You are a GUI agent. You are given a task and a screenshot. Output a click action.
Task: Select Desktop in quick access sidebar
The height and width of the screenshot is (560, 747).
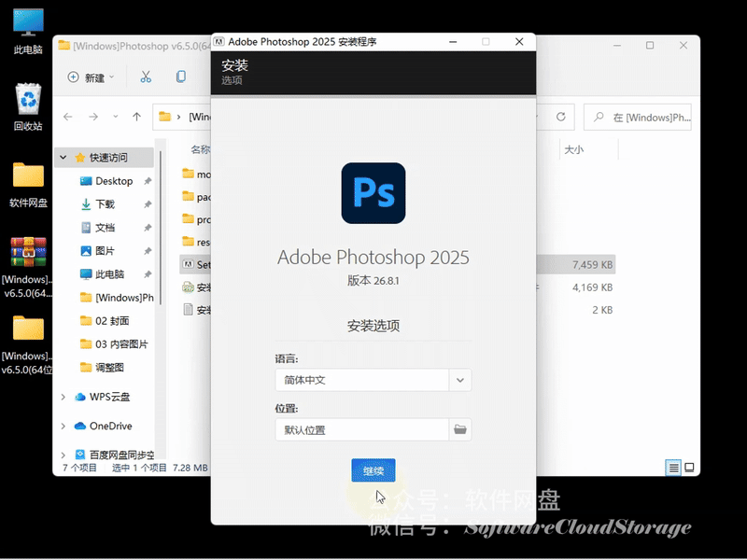114,181
